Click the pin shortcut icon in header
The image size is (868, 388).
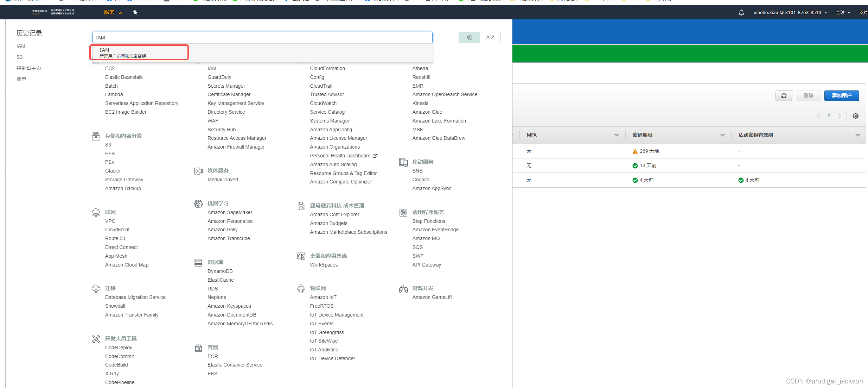[135, 12]
